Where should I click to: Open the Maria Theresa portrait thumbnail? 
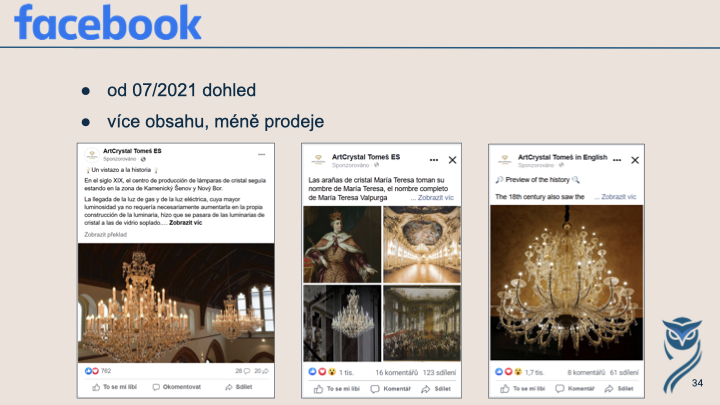pos(342,244)
